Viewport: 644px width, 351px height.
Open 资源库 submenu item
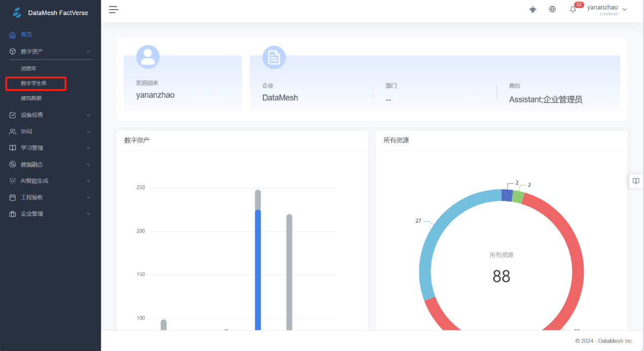28,68
